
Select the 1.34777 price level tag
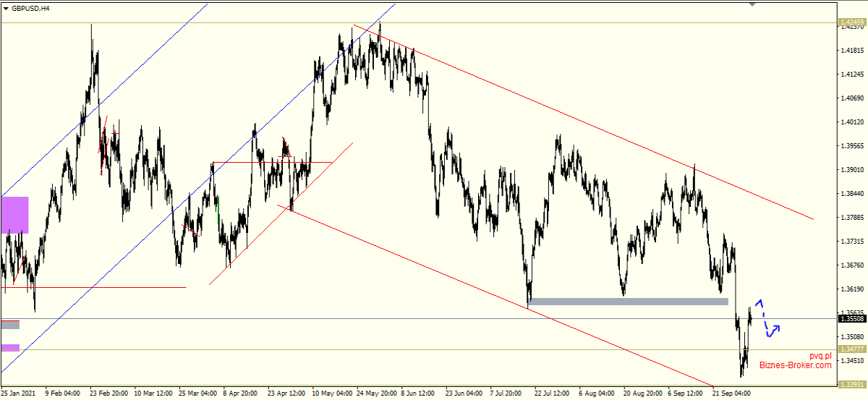click(852, 349)
